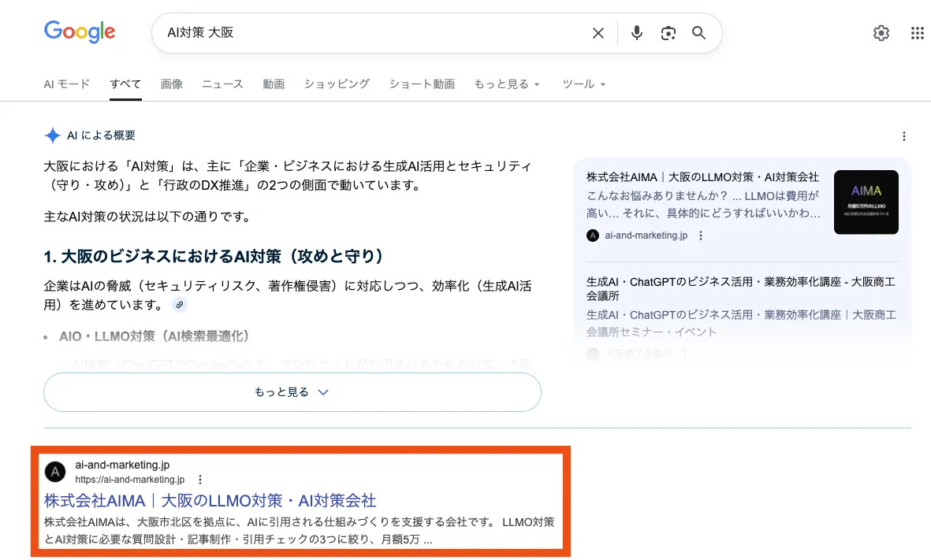Screen dimensions: 931x560
Task: Select the すべて tab
Action: [125, 84]
